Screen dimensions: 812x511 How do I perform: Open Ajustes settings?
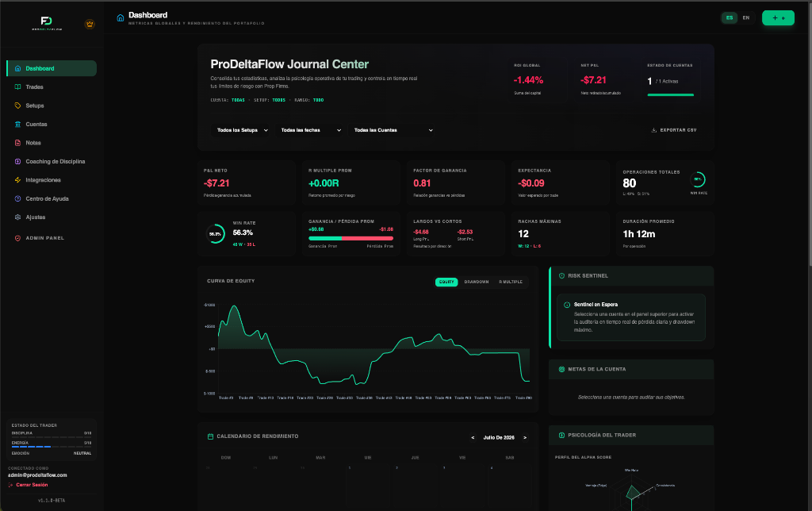click(x=52, y=217)
